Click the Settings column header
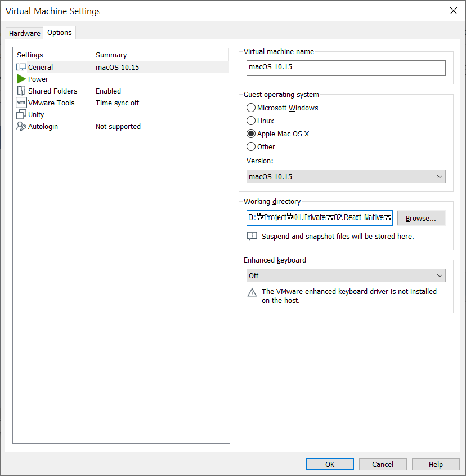This screenshot has height=476, width=466. (52, 55)
